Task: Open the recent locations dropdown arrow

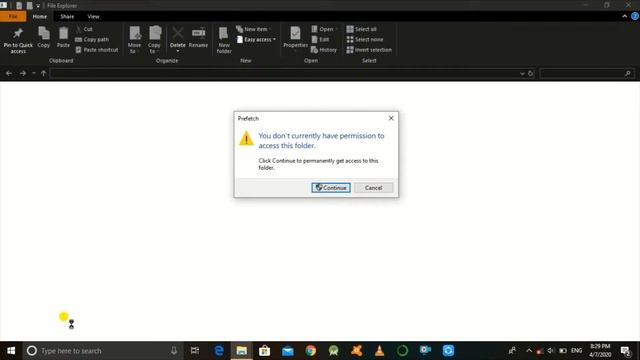Action: 34,73
